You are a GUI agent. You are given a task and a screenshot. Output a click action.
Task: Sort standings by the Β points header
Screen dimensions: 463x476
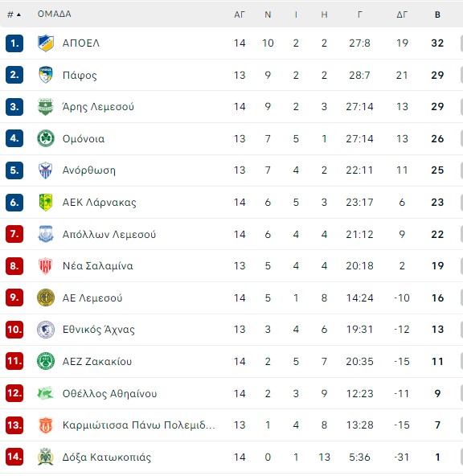pos(437,14)
